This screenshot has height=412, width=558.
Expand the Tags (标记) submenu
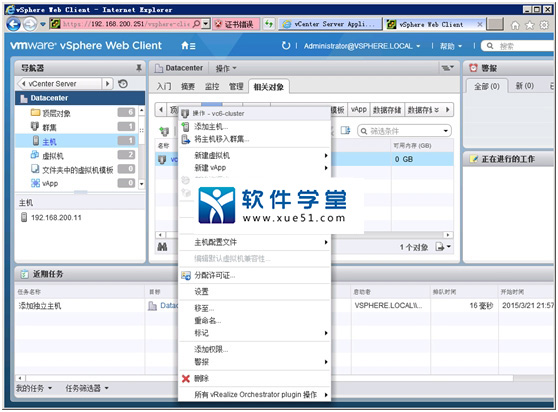click(254, 333)
